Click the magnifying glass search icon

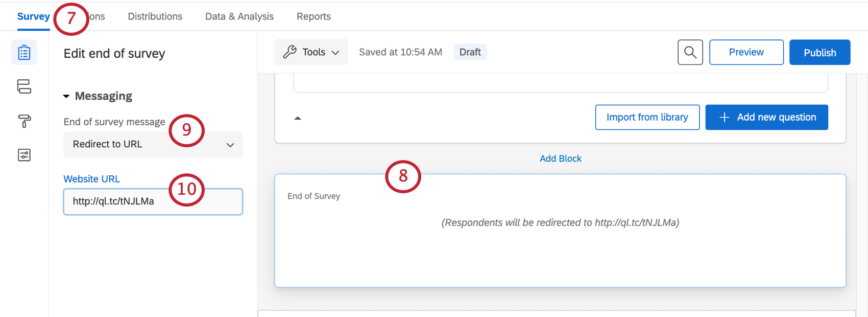(x=690, y=52)
